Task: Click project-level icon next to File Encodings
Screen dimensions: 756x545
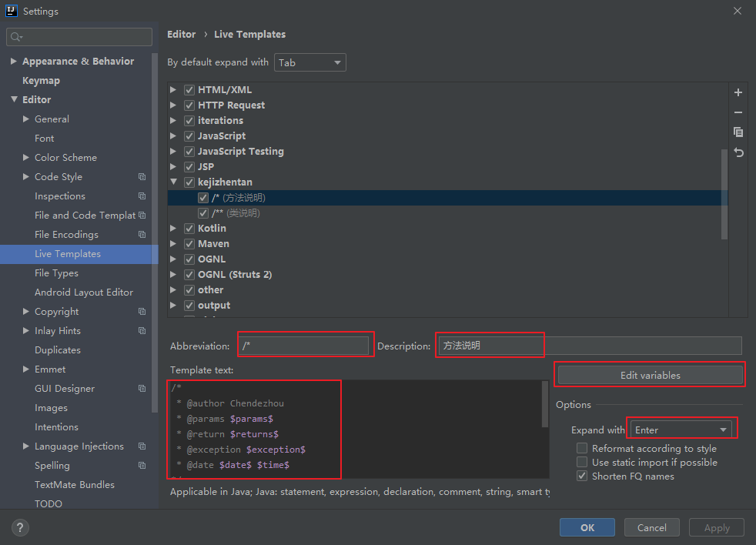Action: (x=142, y=235)
